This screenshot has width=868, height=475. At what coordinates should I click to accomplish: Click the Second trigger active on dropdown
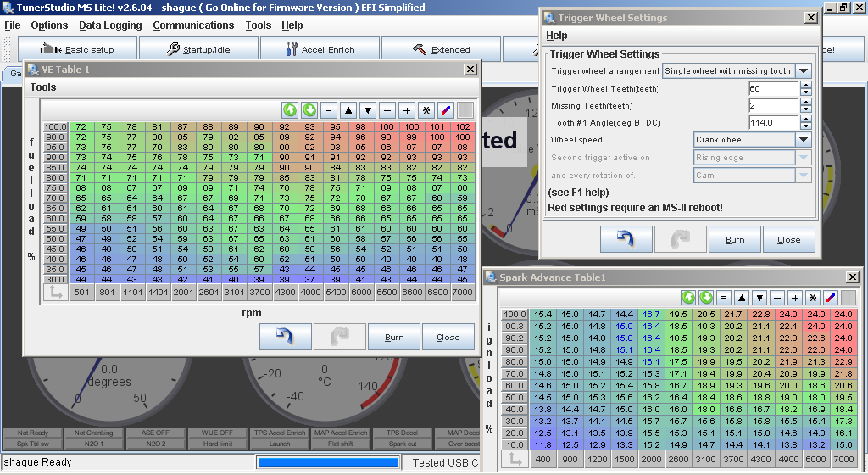(753, 157)
